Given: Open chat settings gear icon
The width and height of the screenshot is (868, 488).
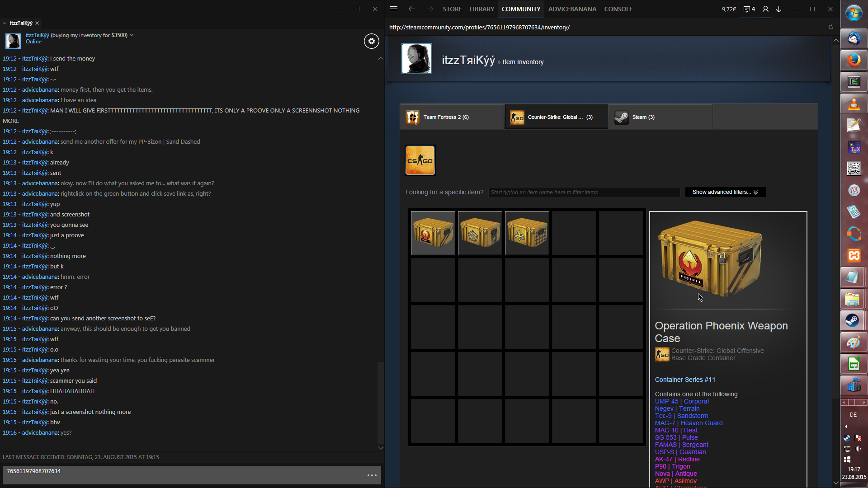Looking at the screenshot, I should pyautogui.click(x=371, y=41).
